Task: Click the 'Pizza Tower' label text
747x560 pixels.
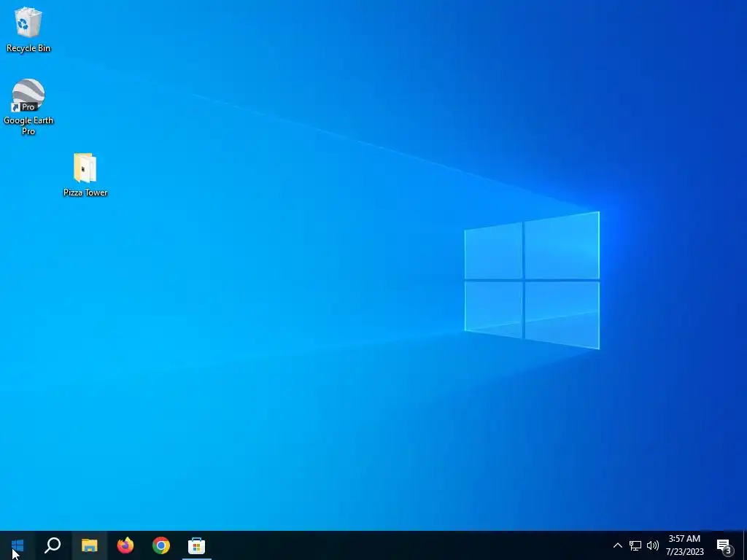Action: click(x=85, y=192)
